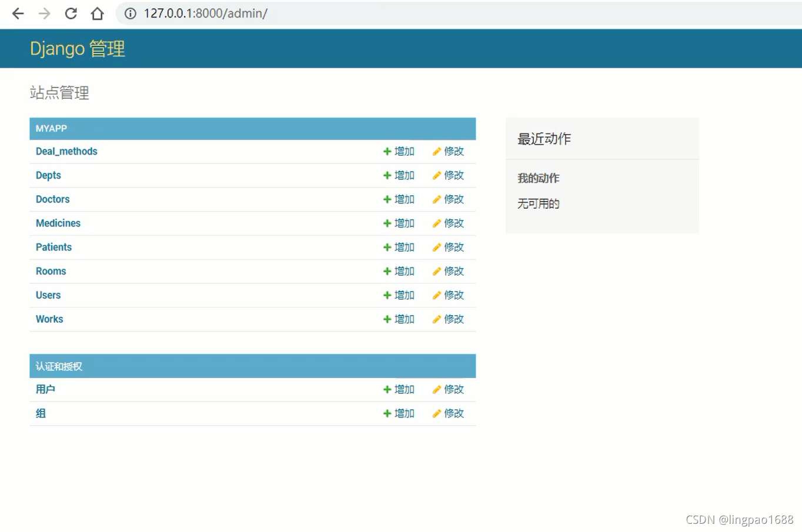Open the Rooms model list

[x=51, y=272]
